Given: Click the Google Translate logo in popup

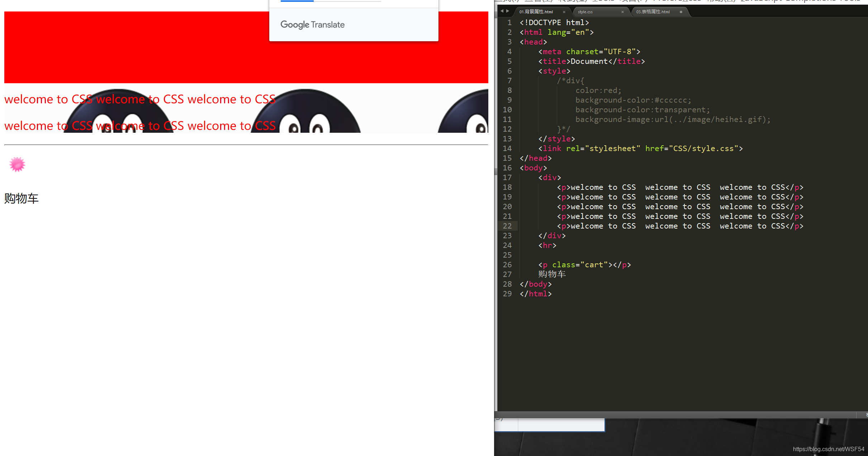Looking at the screenshot, I should pyautogui.click(x=312, y=25).
